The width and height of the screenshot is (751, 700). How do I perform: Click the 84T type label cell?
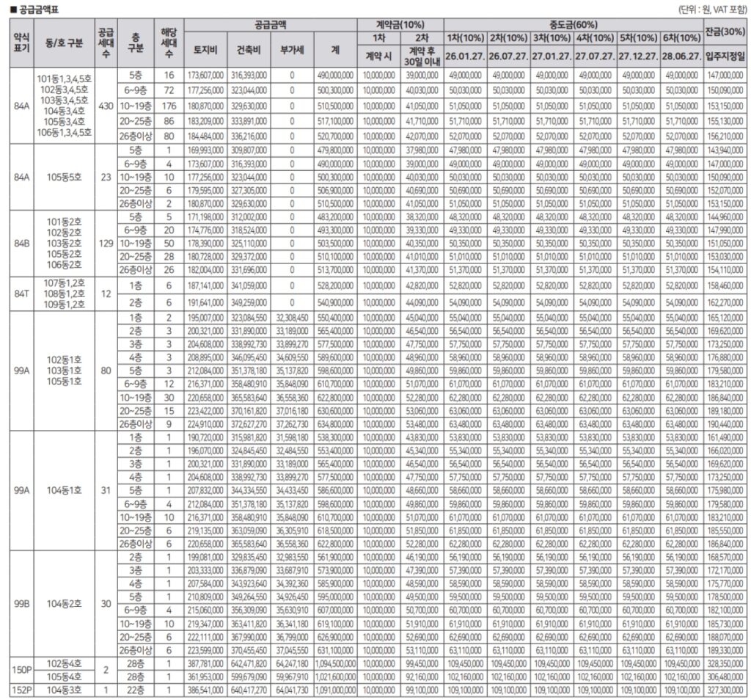(x=21, y=294)
